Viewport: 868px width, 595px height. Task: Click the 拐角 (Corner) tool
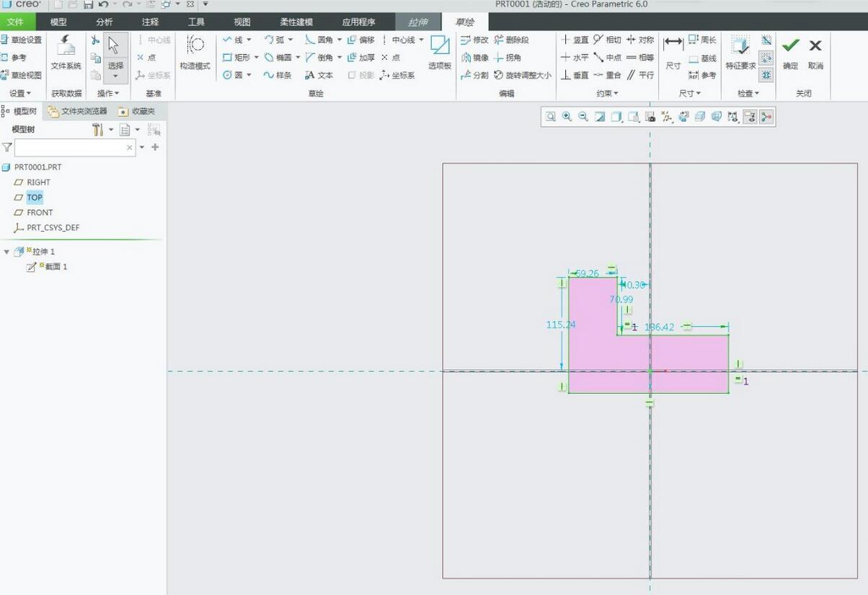508,58
